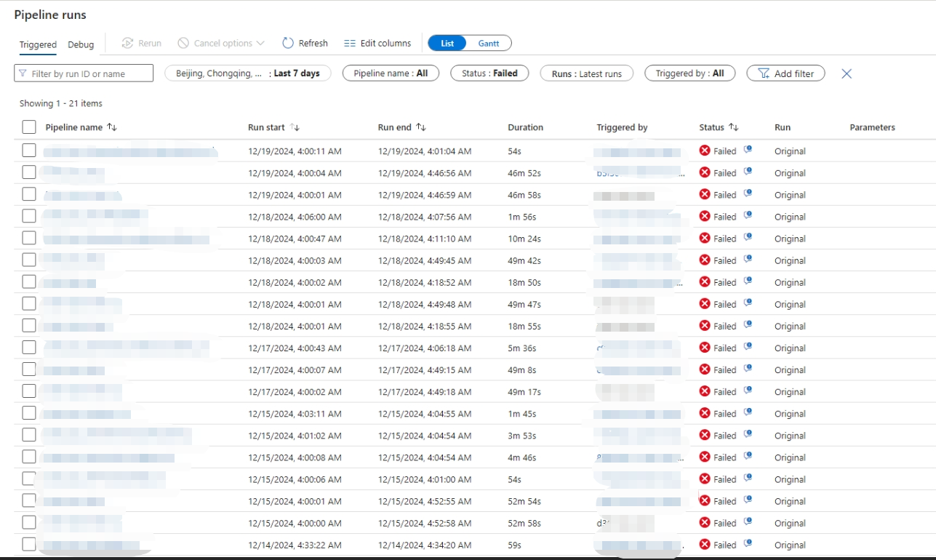Viewport: 936px width, 560px height.
Task: Open the Last 7 days time range filter
Action: click(248, 73)
